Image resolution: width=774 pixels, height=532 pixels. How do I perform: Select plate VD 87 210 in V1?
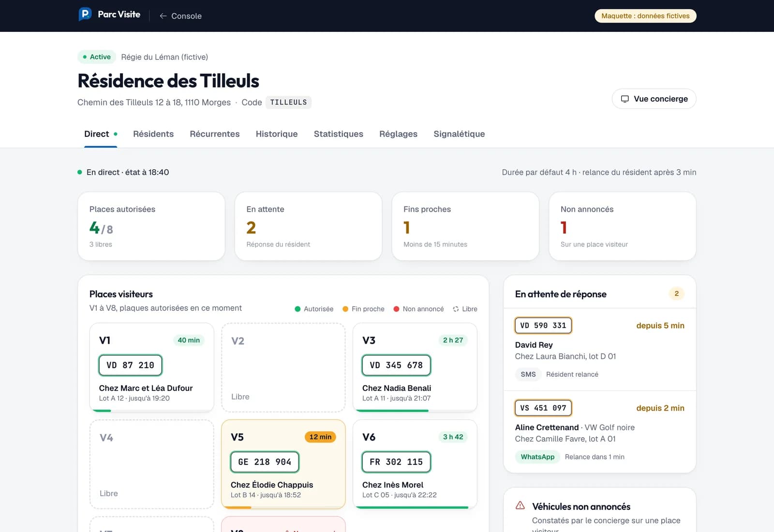(131, 365)
